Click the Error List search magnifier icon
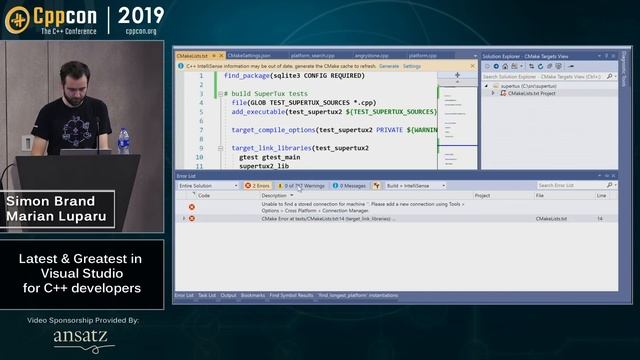The height and width of the screenshot is (360, 640). tap(609, 185)
